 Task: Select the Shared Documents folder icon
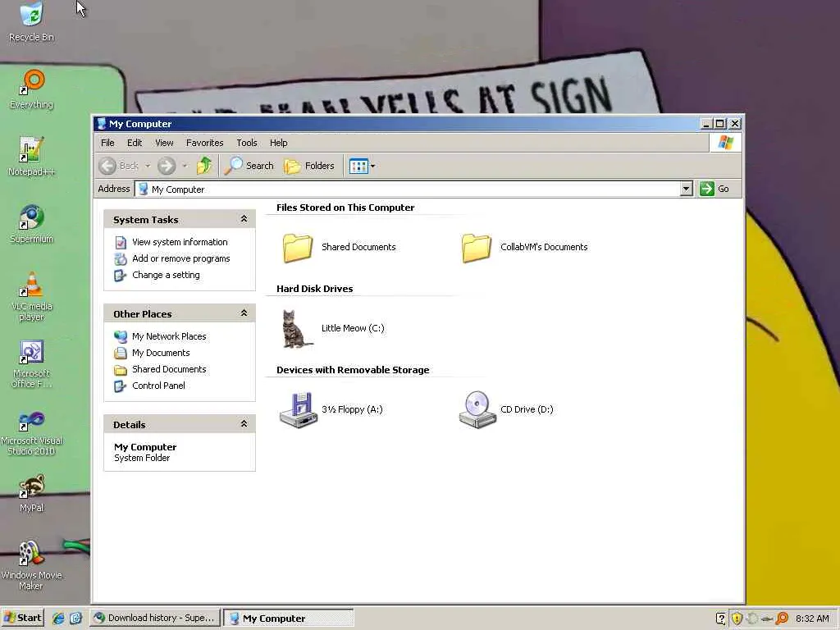point(298,248)
